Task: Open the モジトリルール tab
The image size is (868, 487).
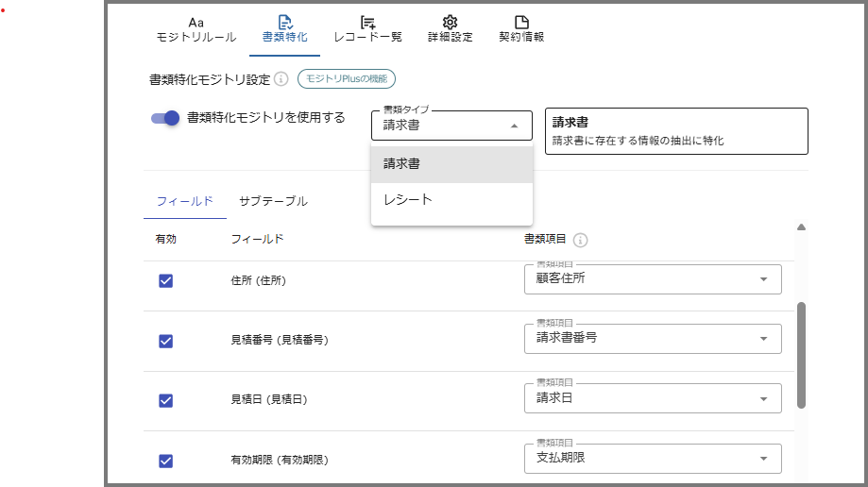Action: click(x=196, y=29)
